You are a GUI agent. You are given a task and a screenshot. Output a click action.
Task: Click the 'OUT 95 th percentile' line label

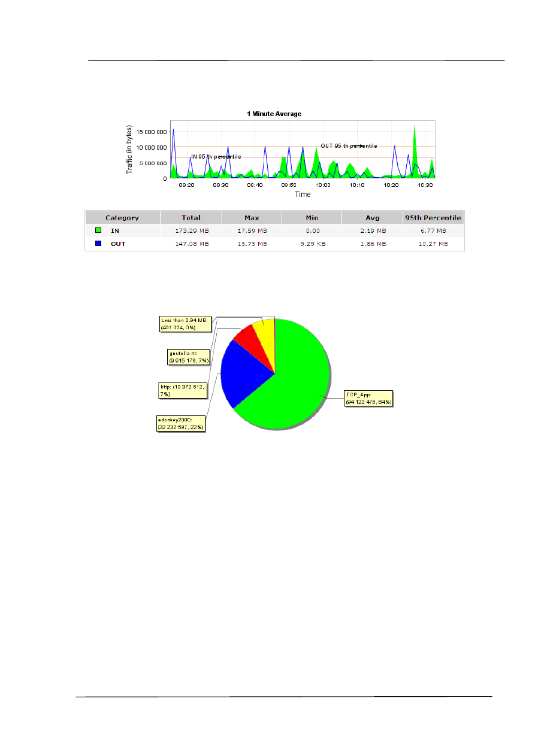click(x=349, y=145)
